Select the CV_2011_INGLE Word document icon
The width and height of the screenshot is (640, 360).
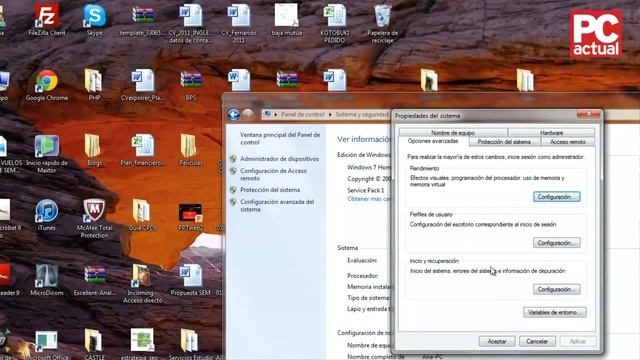[x=191, y=23]
